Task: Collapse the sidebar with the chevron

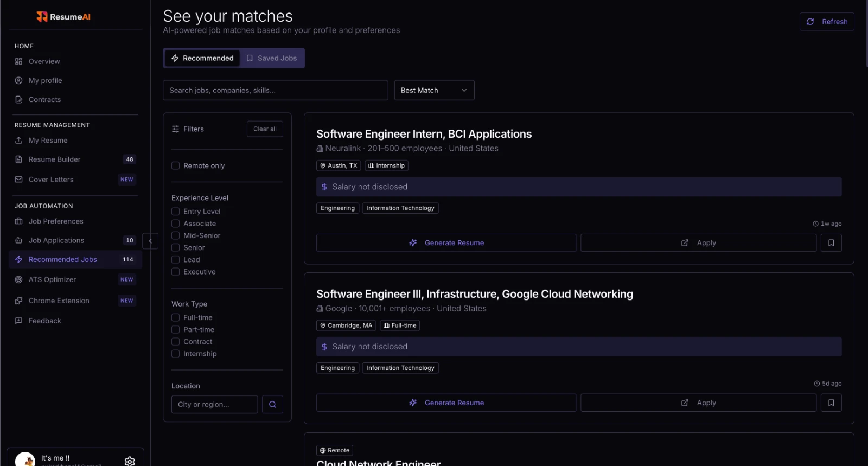Action: coord(150,241)
